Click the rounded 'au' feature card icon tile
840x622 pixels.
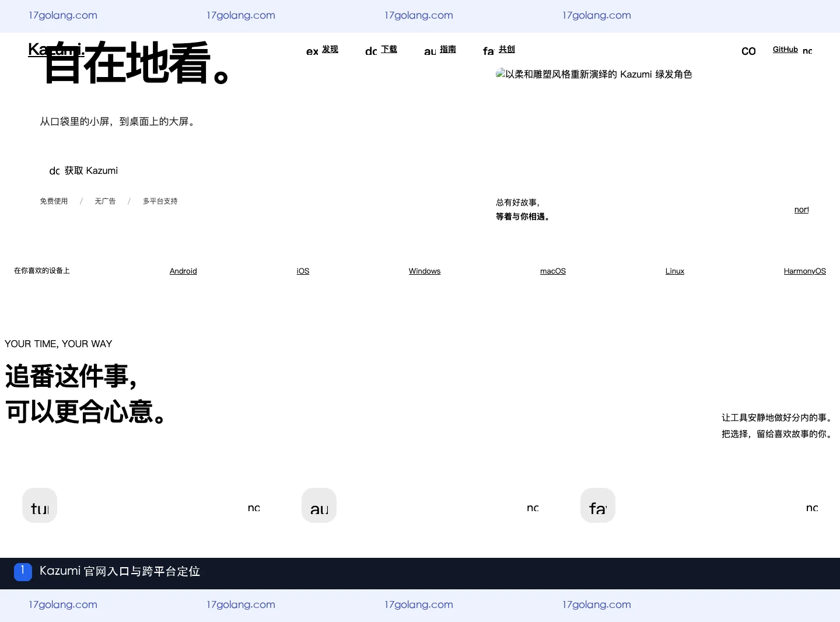tap(319, 505)
